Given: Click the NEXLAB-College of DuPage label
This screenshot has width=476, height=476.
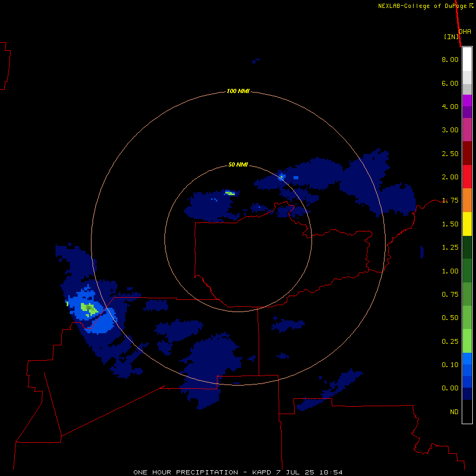Looking at the screenshot, I should point(422,6).
